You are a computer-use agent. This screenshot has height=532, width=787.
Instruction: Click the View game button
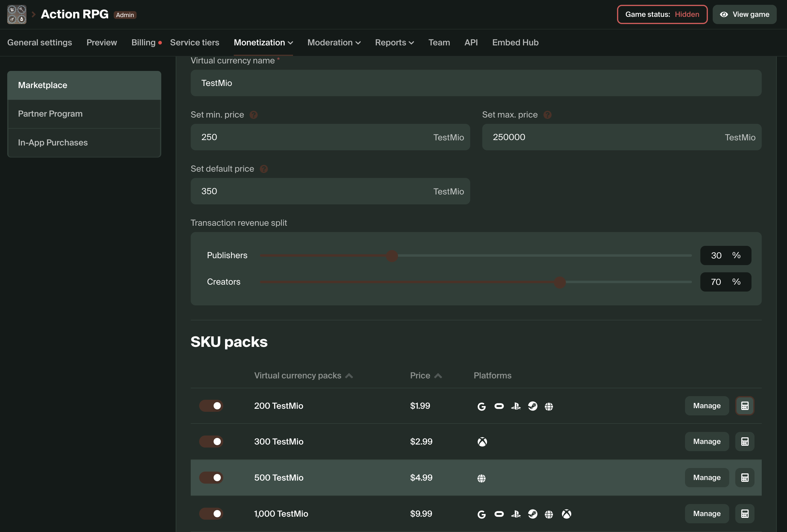click(x=744, y=14)
